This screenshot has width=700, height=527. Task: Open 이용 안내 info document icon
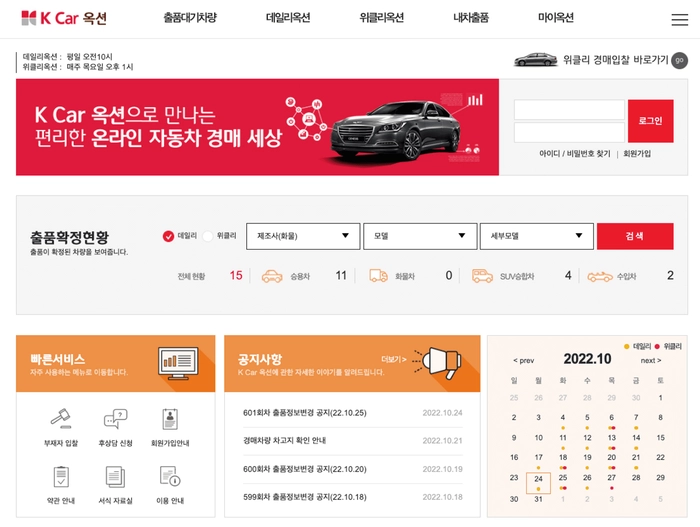pos(170,476)
